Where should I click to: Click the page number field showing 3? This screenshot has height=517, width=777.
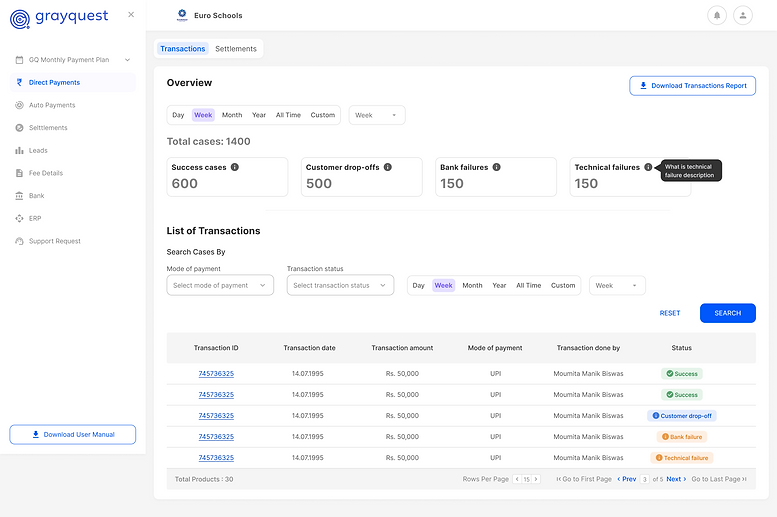click(644, 479)
